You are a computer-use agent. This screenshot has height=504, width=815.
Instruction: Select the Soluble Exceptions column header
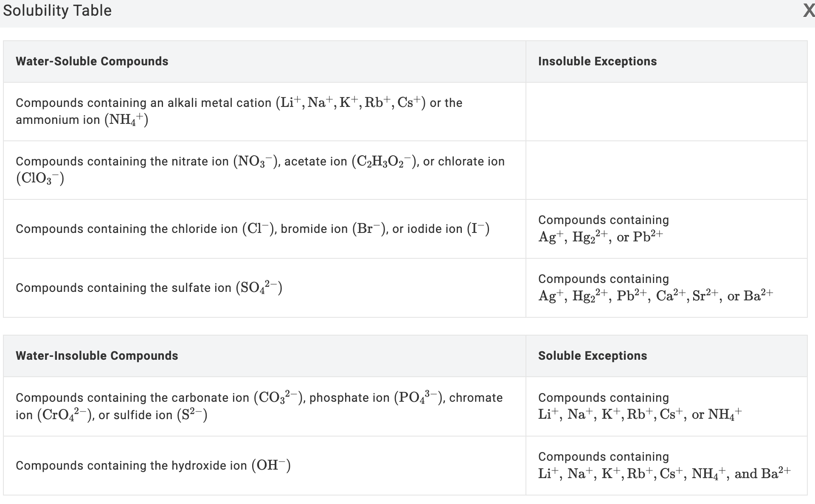593,356
